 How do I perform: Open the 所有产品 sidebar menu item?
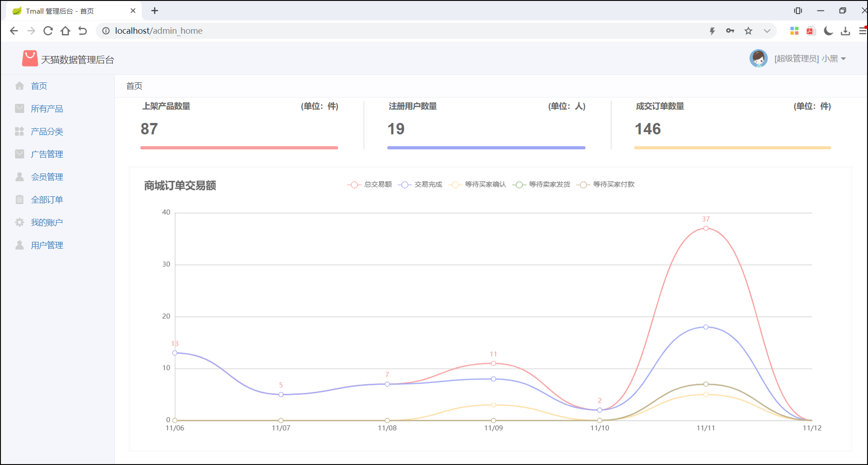point(47,108)
